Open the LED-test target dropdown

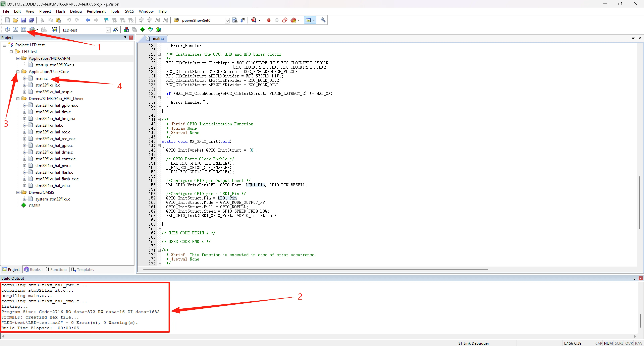click(x=108, y=30)
